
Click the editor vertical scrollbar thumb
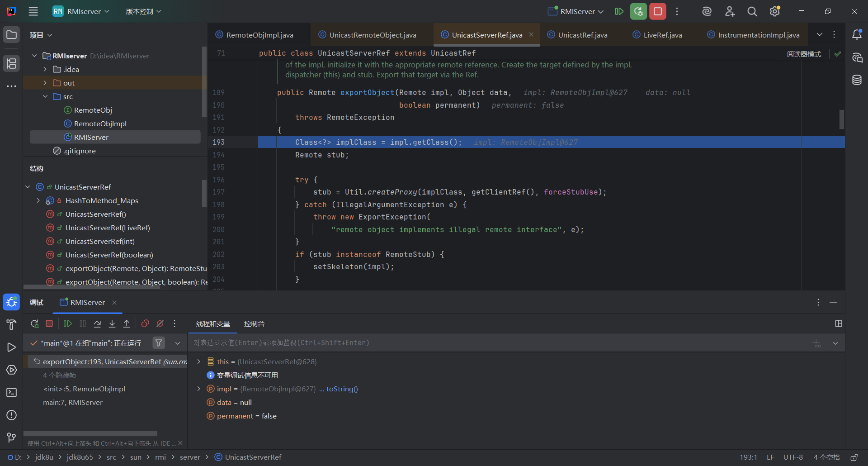pyautogui.click(x=841, y=119)
